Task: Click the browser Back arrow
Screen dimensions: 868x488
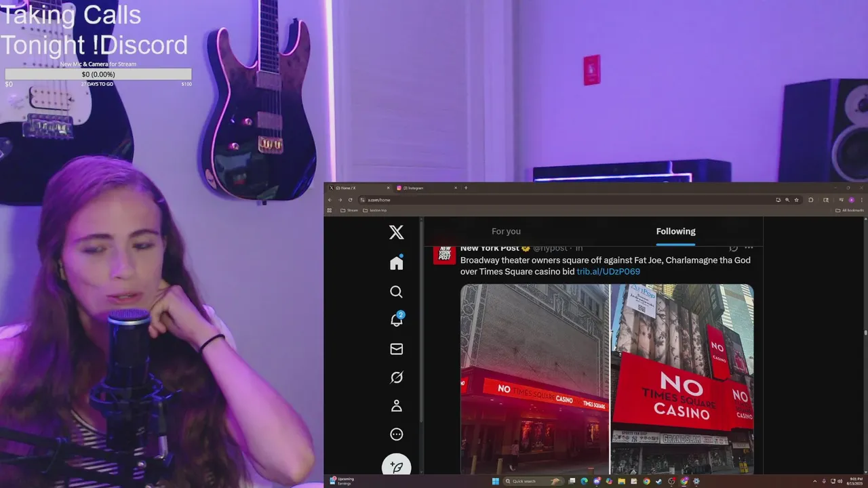Action: point(330,200)
